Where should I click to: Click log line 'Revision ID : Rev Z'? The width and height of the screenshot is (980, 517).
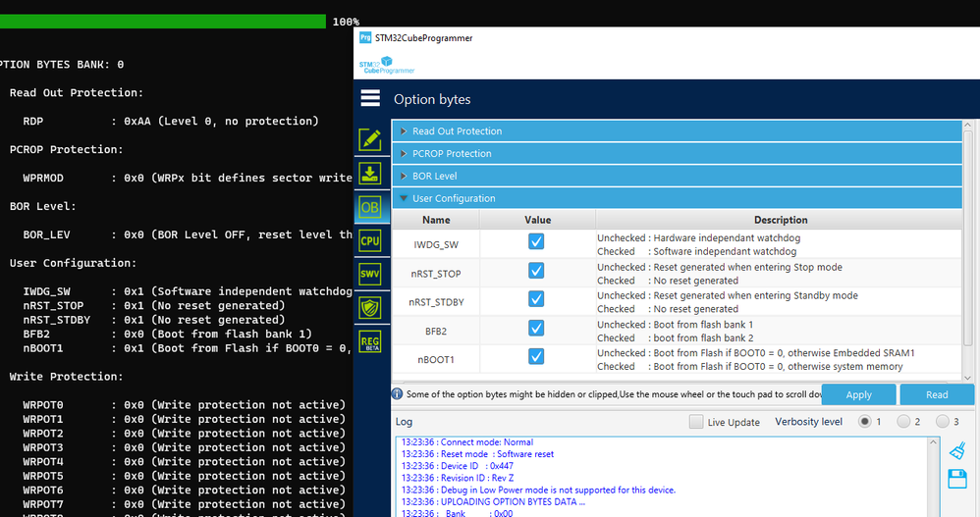458,478
